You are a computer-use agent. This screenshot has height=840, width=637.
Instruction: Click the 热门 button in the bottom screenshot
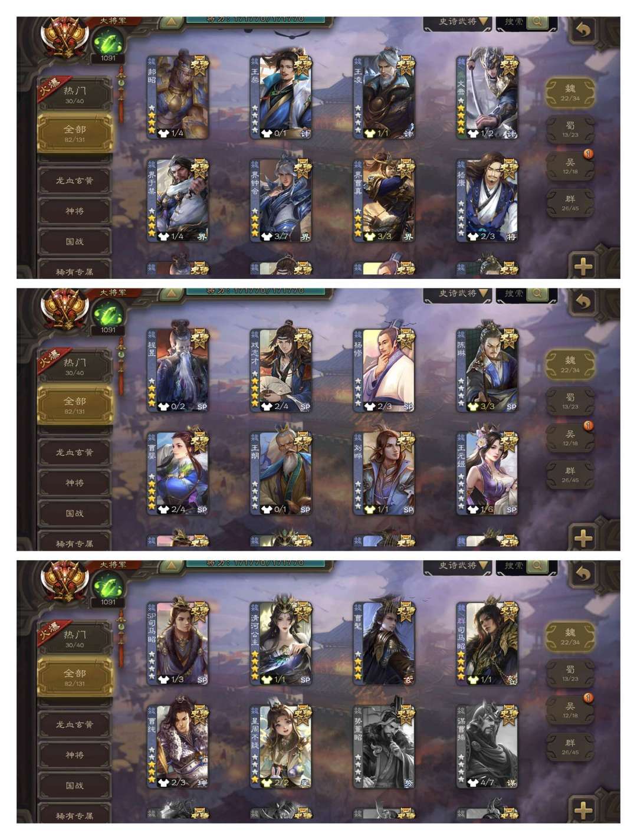tap(75, 638)
